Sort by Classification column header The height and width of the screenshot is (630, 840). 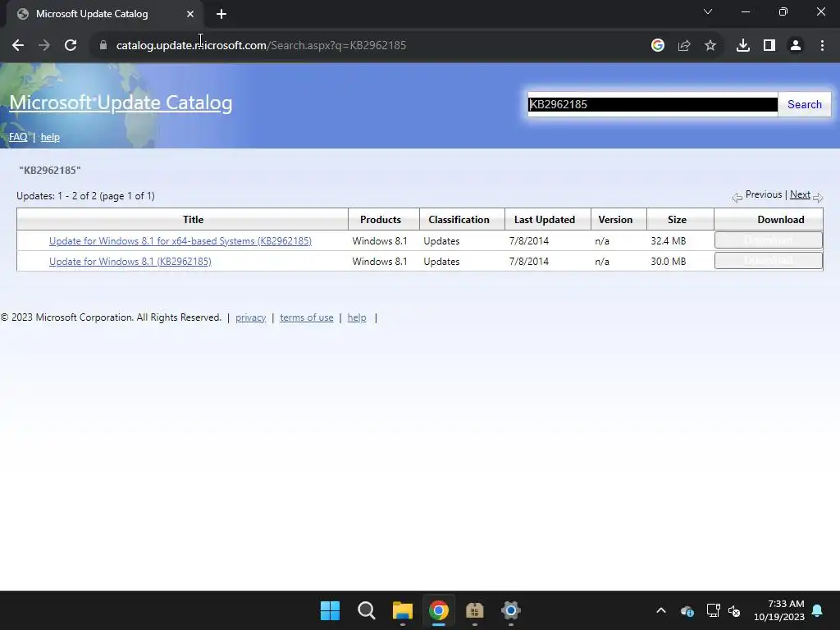(459, 220)
